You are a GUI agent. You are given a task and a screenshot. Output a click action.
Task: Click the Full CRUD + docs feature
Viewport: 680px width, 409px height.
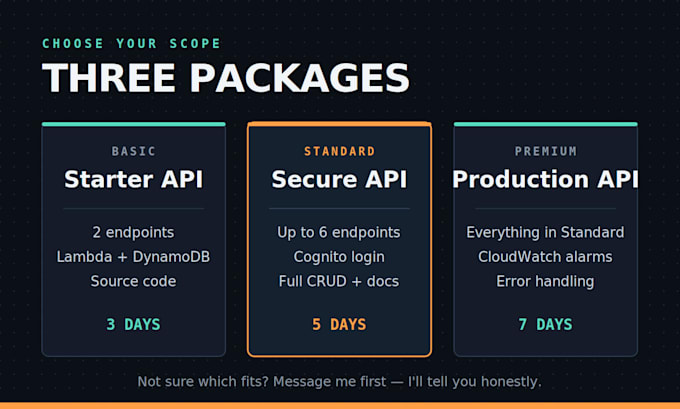[339, 281]
